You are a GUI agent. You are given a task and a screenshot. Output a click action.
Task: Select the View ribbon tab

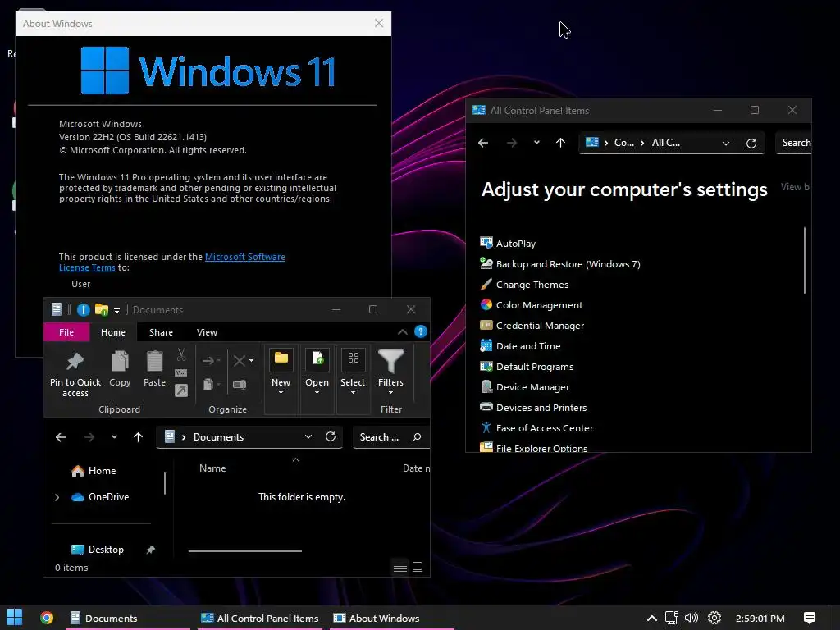click(207, 332)
